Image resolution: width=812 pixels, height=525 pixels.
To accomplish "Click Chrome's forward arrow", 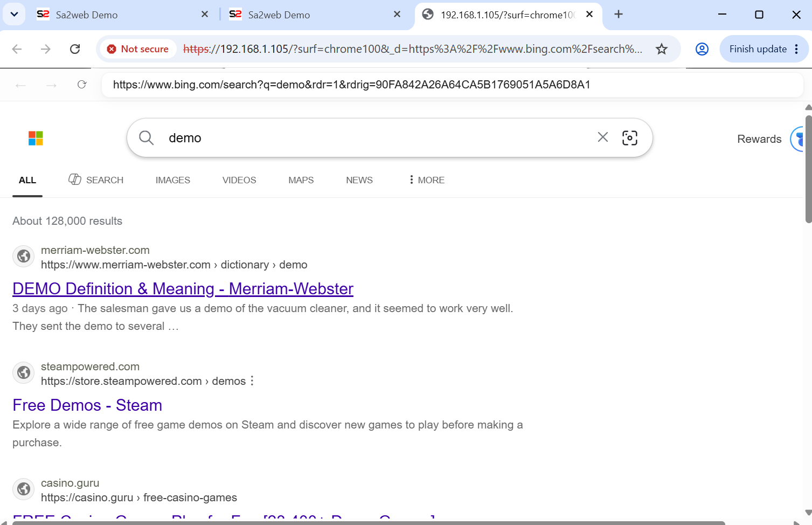I will (46, 49).
